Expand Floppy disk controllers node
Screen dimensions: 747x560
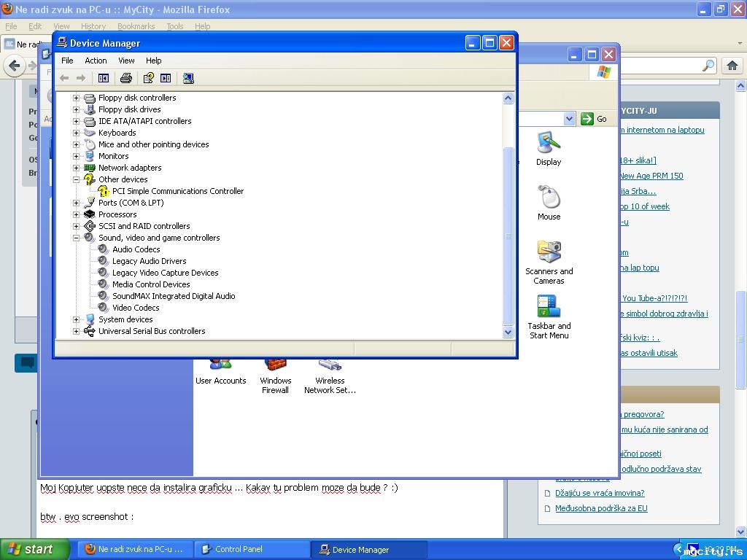(x=76, y=98)
